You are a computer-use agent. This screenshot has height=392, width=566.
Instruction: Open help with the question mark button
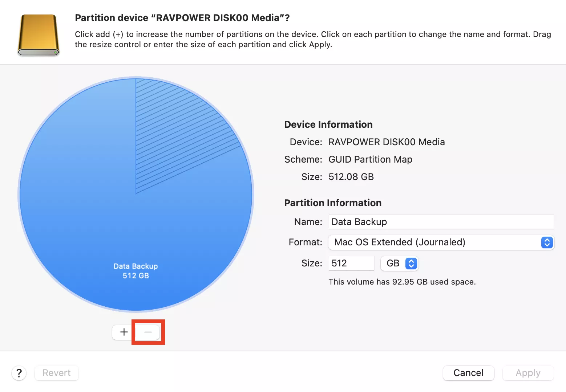pyautogui.click(x=19, y=373)
